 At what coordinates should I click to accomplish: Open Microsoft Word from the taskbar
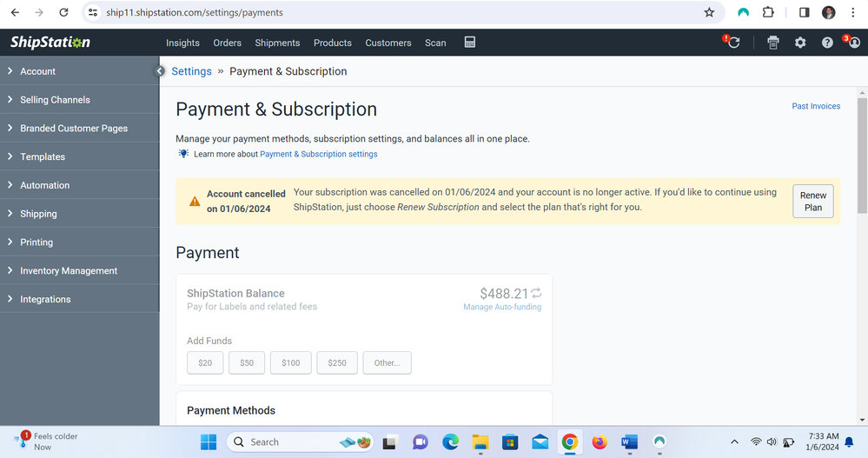pyautogui.click(x=629, y=442)
